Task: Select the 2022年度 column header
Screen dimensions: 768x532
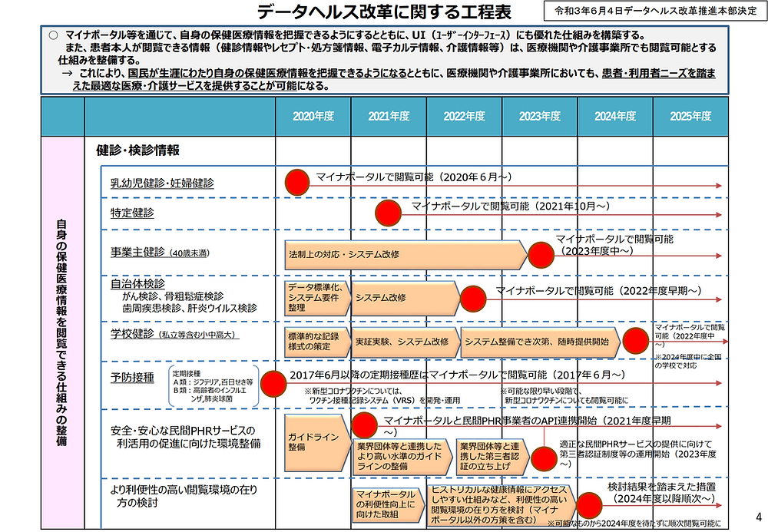Action: (x=465, y=117)
